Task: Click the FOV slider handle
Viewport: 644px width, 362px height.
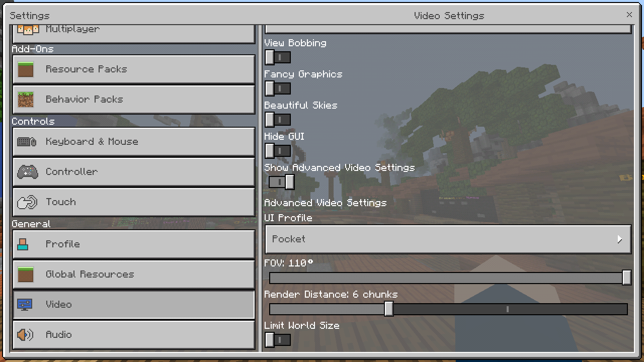Action: [626, 278]
